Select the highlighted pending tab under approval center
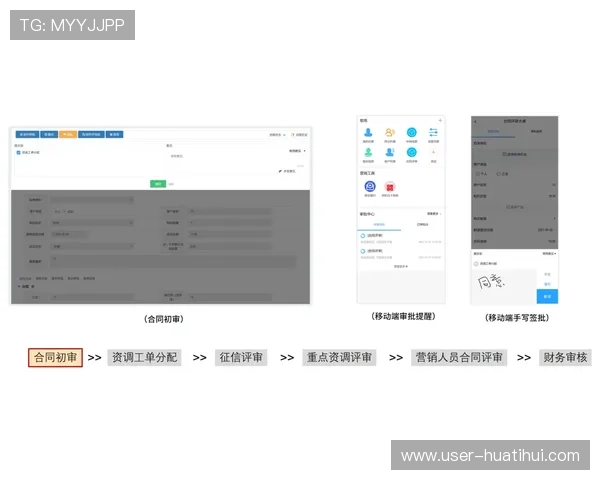 [379, 224]
